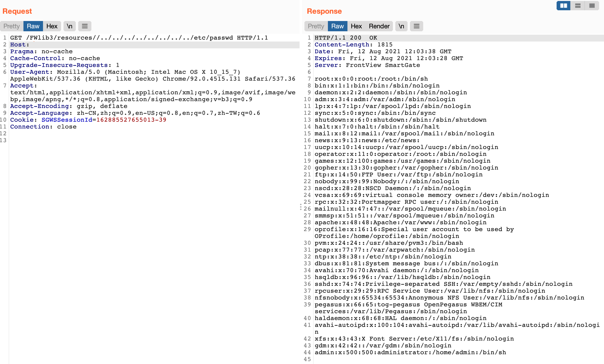The image size is (604, 364).
Task: Open Hex tab in Request panel
Action: [52, 26]
